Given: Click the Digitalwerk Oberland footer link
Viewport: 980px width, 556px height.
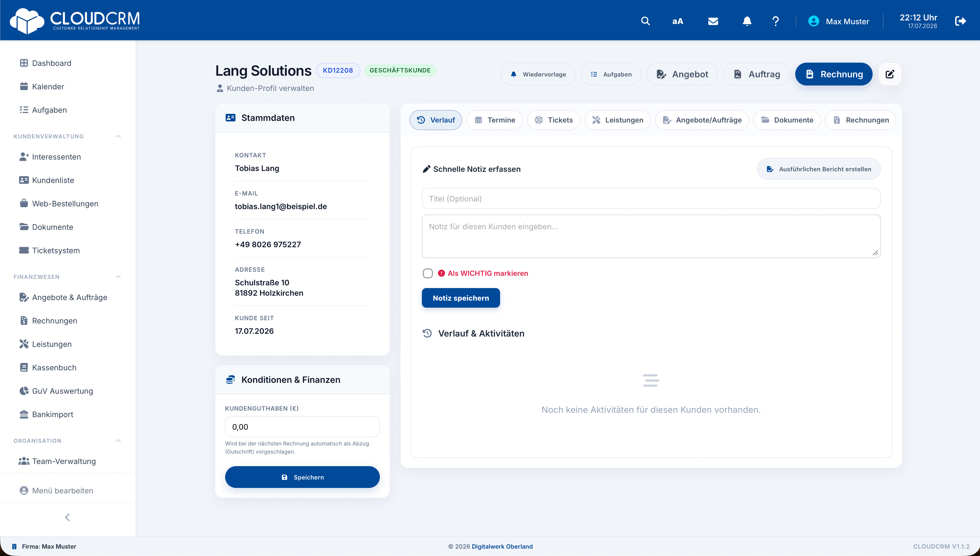Looking at the screenshot, I should [502, 546].
